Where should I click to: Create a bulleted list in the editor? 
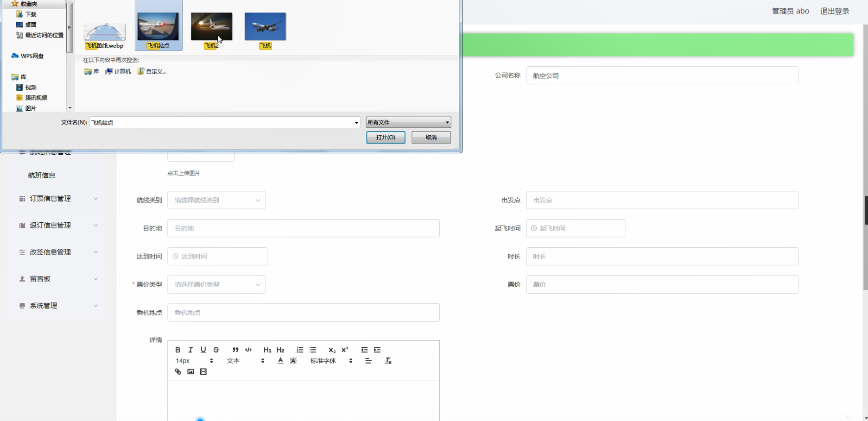[x=313, y=350]
